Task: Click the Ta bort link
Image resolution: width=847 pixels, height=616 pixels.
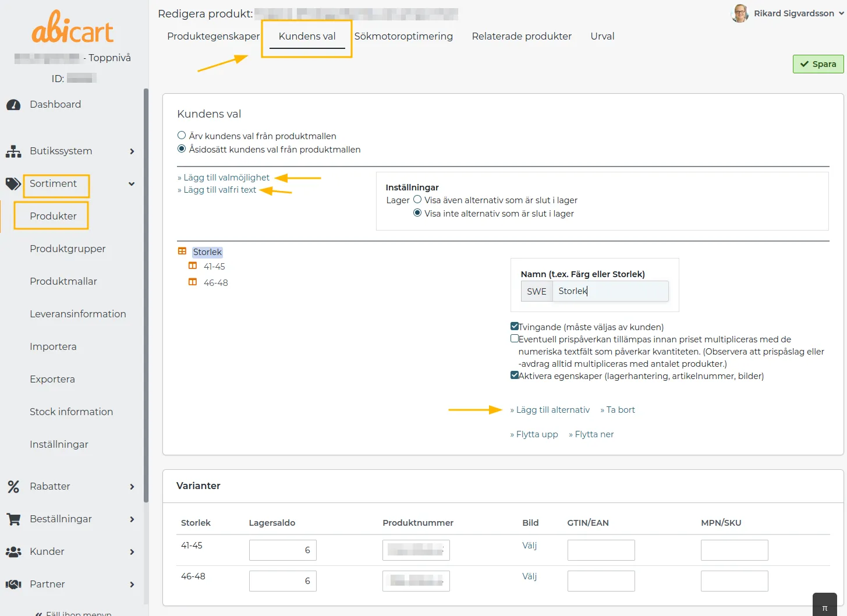Action: coord(618,410)
